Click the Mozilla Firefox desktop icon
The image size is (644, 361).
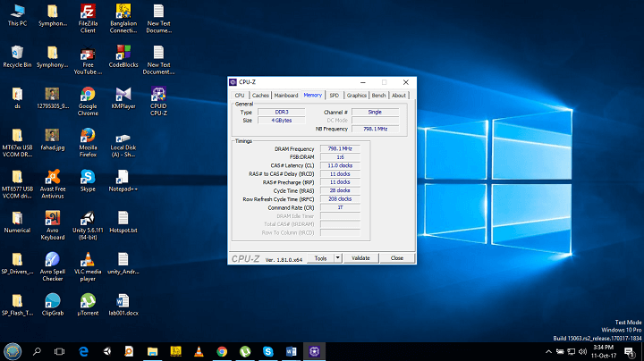click(88, 136)
